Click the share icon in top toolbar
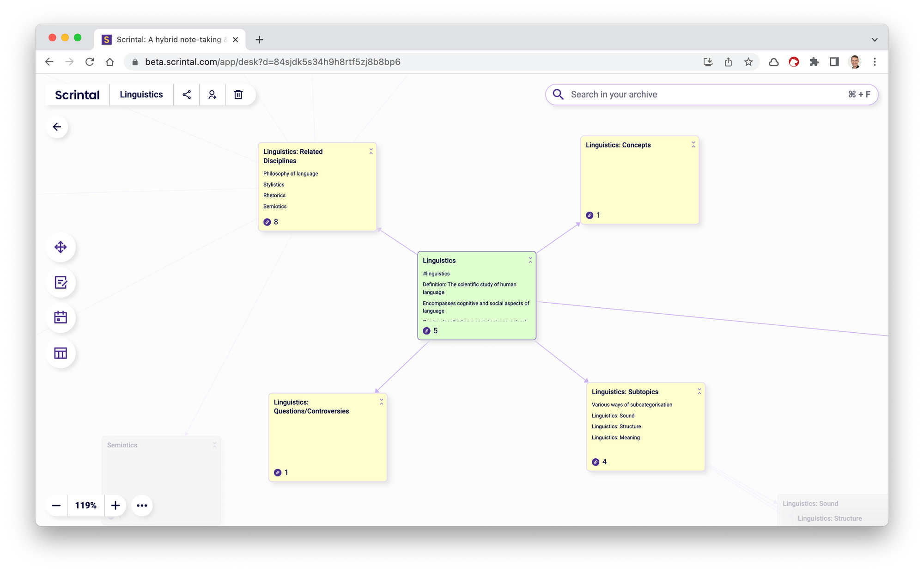Image resolution: width=924 pixels, height=573 pixels. [x=187, y=95]
